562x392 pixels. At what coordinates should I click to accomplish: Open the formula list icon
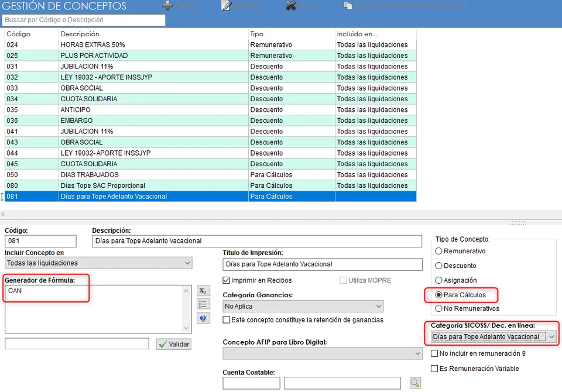203,304
